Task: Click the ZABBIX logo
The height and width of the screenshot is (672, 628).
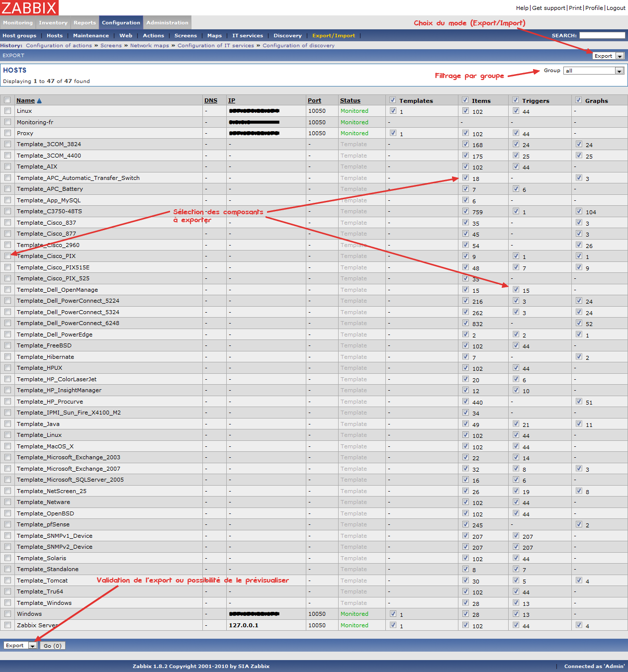Action: (29, 7)
